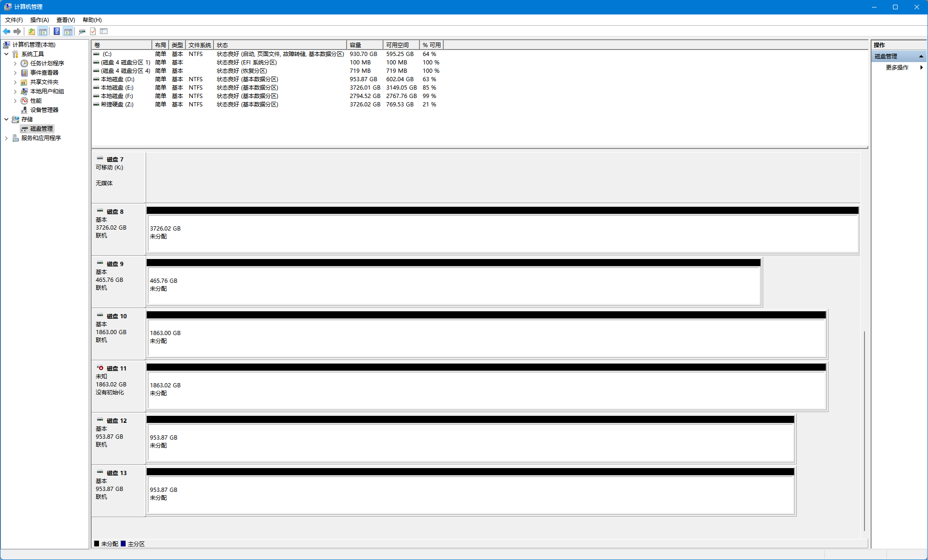Sort volumes by the 卷 column header
The height and width of the screenshot is (560, 928).
[x=122, y=45]
